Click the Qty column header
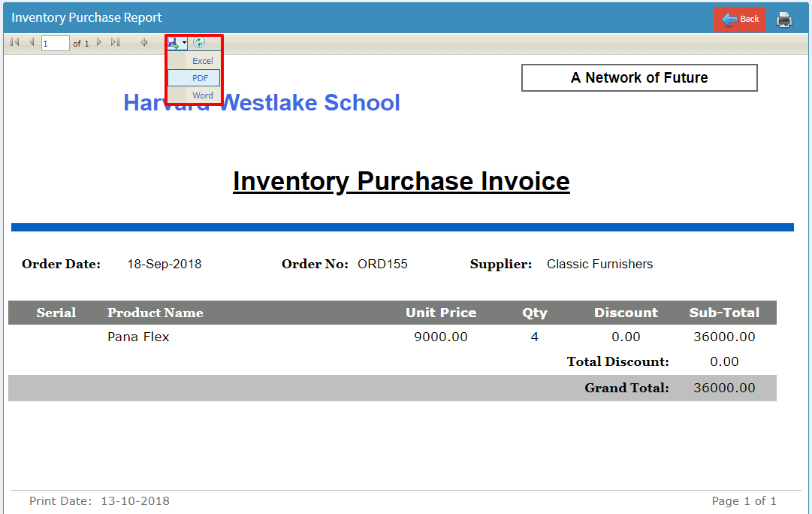This screenshot has width=812, height=514. pos(534,313)
